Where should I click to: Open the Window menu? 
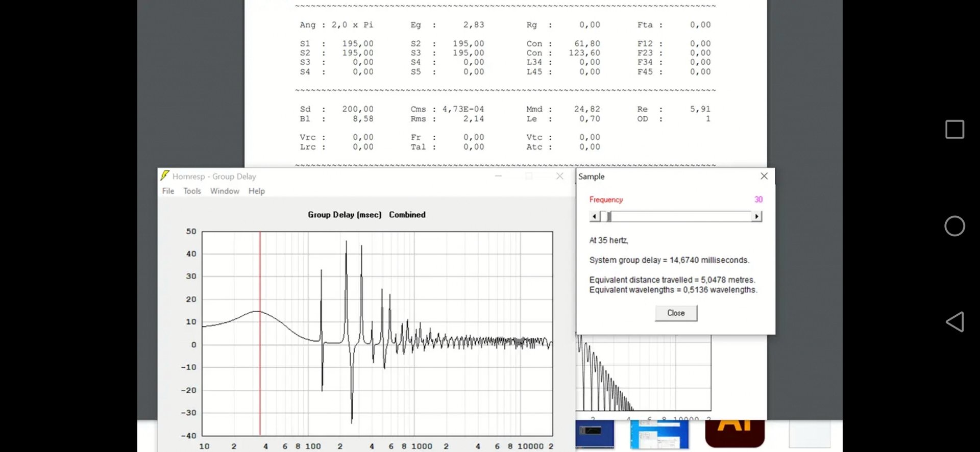coord(225,191)
